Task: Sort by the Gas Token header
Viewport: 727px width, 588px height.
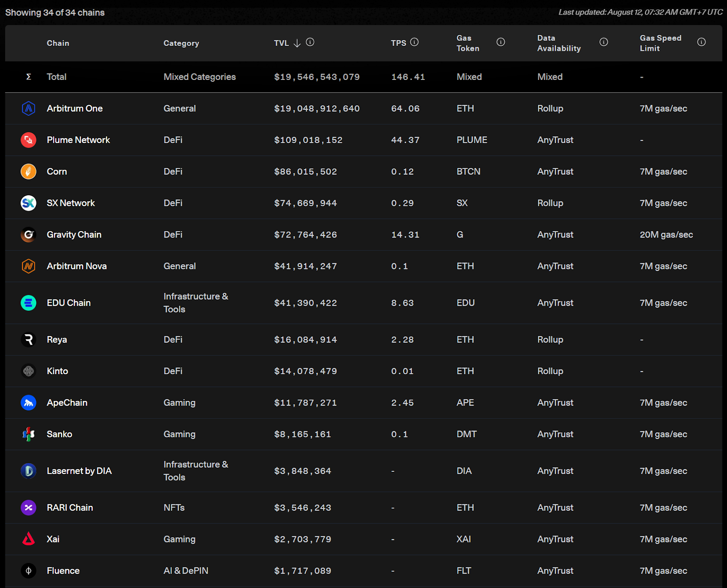Action: click(x=468, y=43)
